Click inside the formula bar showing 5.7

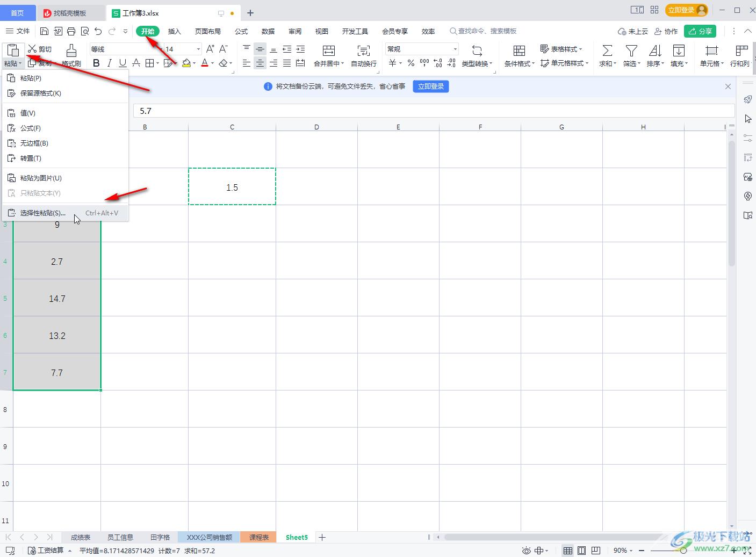point(434,111)
